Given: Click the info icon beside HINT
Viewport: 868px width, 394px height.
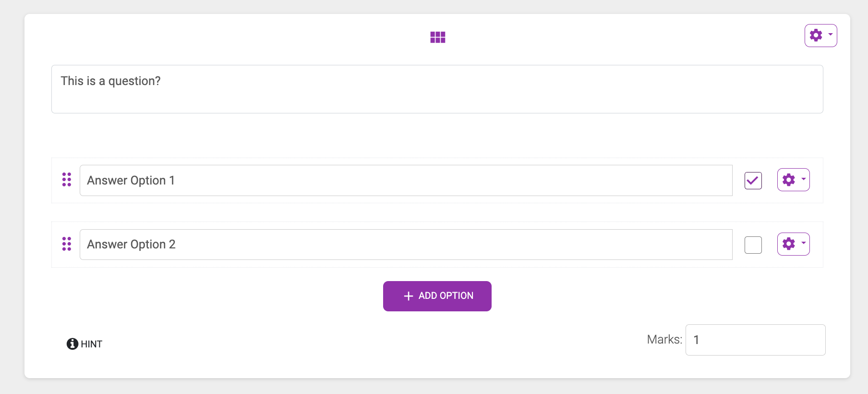Looking at the screenshot, I should tap(72, 344).
